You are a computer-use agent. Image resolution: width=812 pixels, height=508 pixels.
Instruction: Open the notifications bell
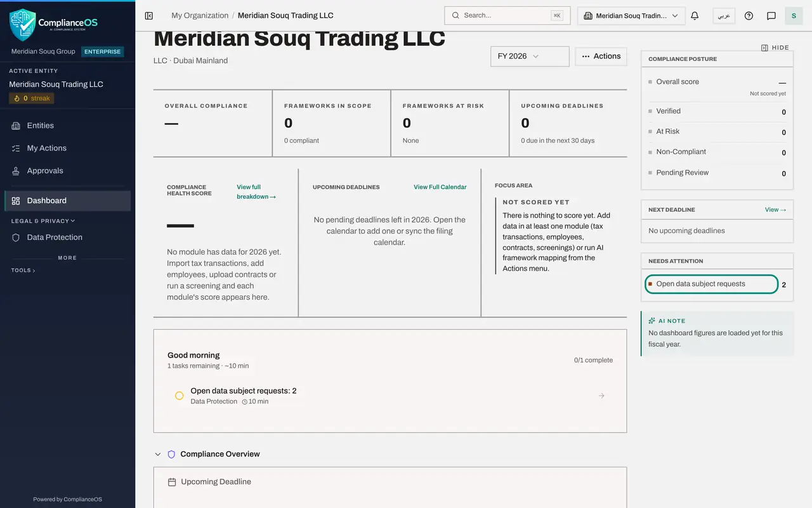695,16
